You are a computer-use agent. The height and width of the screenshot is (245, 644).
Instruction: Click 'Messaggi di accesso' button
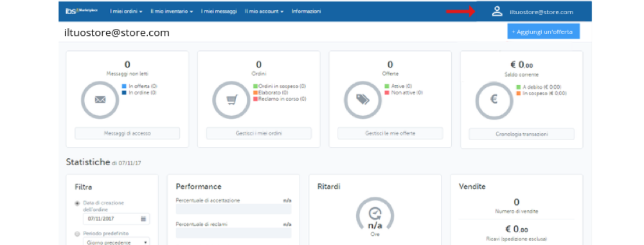pos(127,134)
